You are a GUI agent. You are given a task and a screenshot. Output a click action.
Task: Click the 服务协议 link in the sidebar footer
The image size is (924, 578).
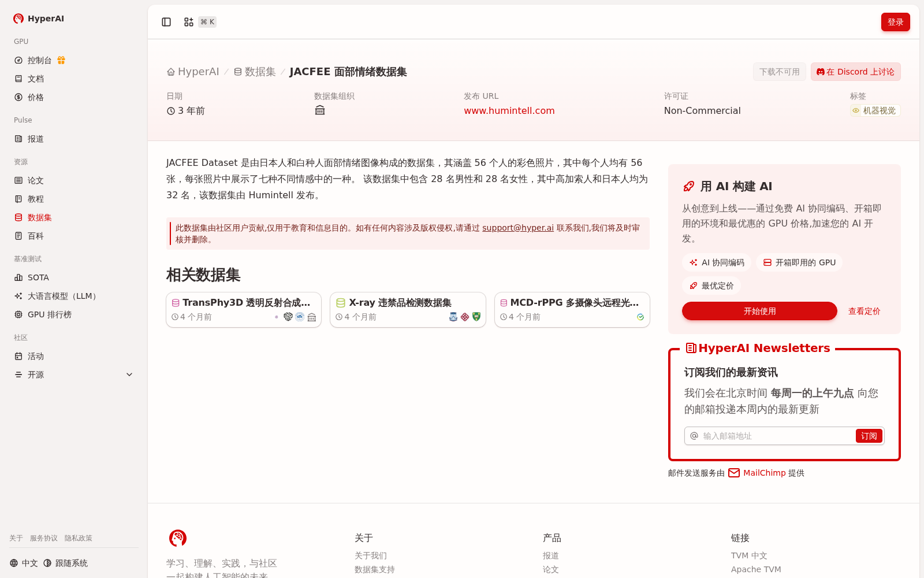[44, 538]
